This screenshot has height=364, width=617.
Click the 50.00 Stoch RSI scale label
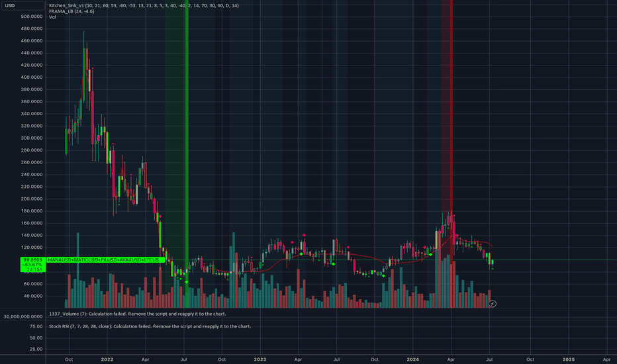[x=36, y=338]
